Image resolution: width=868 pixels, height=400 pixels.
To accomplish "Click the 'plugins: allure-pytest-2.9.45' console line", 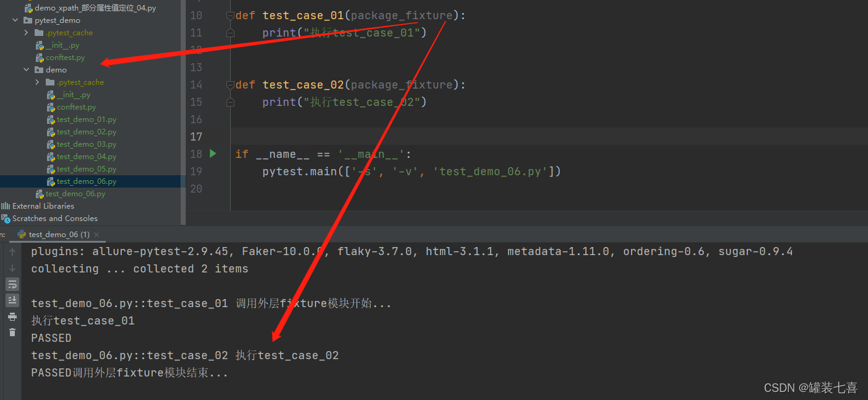I will pos(412,251).
